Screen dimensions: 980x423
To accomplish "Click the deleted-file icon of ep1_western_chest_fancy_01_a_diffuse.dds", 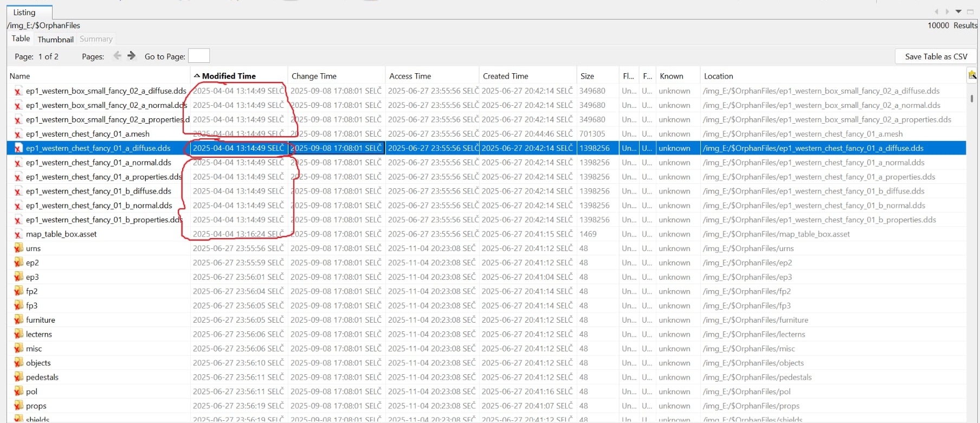I will [x=18, y=148].
